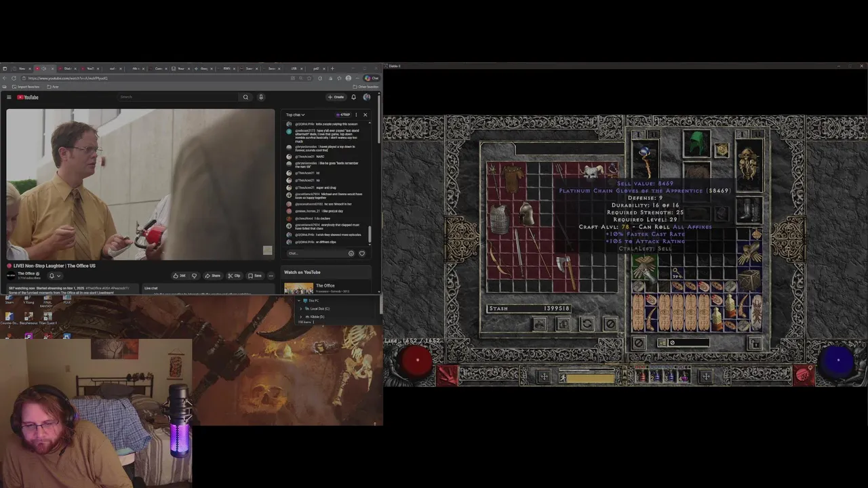Select weapon set I tab left

click(x=637, y=136)
